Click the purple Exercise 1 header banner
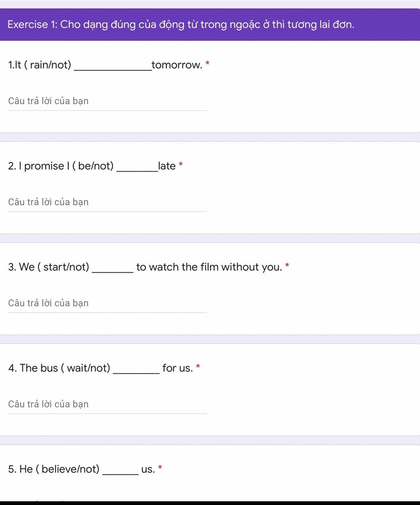Viewport: 420px width, 505px height. click(210, 25)
